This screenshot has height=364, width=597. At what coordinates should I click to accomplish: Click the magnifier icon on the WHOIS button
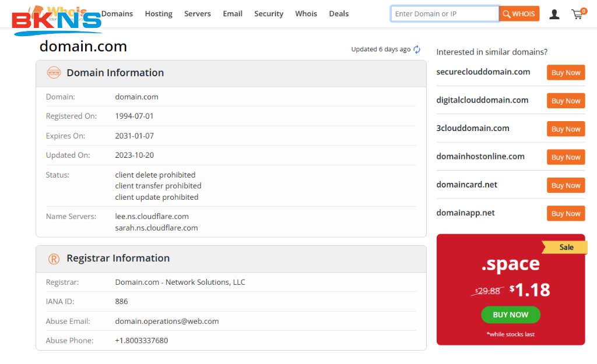[x=507, y=13]
